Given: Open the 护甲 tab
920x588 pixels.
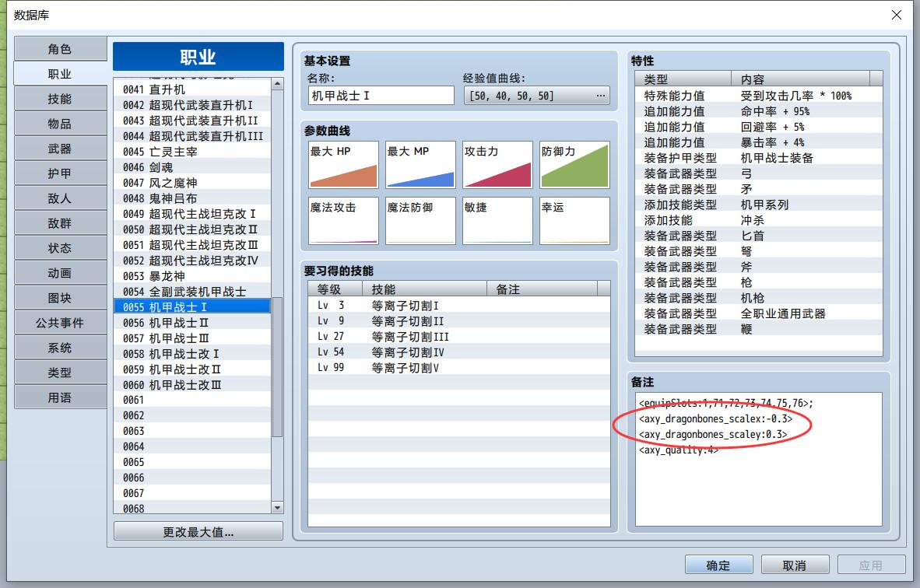Looking at the screenshot, I should [x=60, y=173].
